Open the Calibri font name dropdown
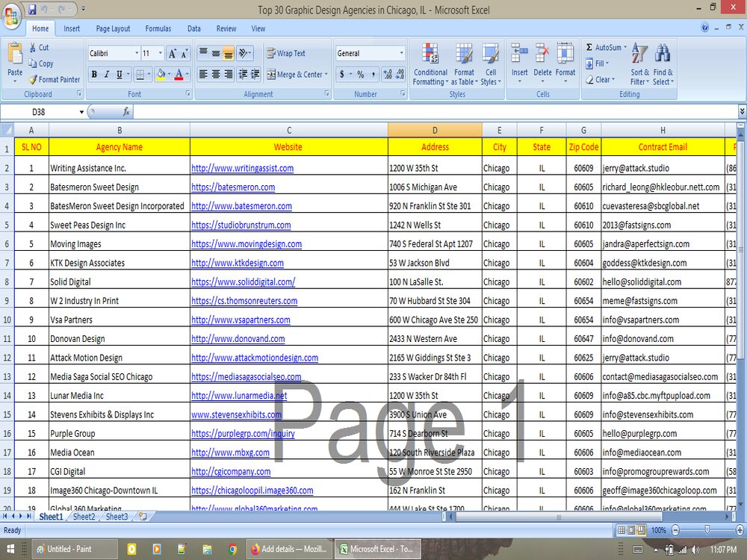Image resolution: width=747 pixels, height=560 pixels. pos(137,53)
